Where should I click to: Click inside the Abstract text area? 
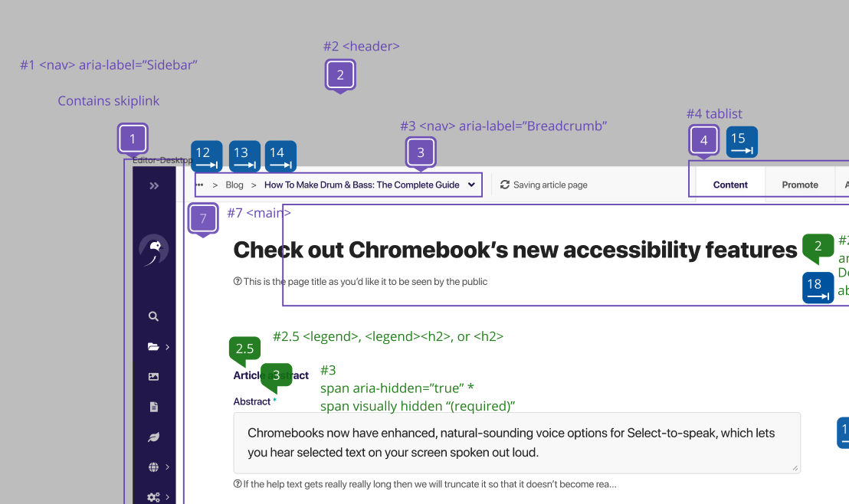pyautogui.click(x=517, y=443)
